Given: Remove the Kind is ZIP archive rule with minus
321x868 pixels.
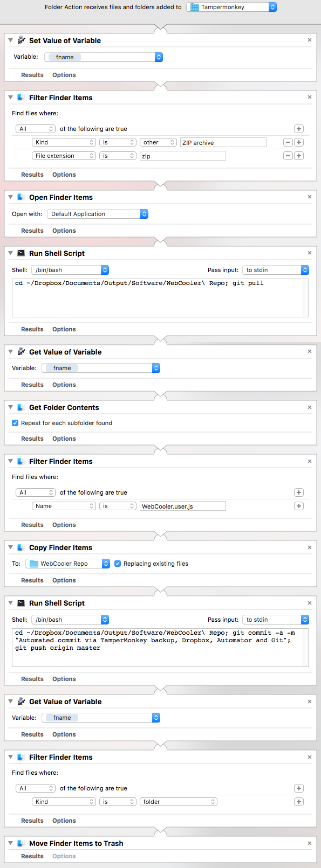Looking at the screenshot, I should [x=288, y=142].
